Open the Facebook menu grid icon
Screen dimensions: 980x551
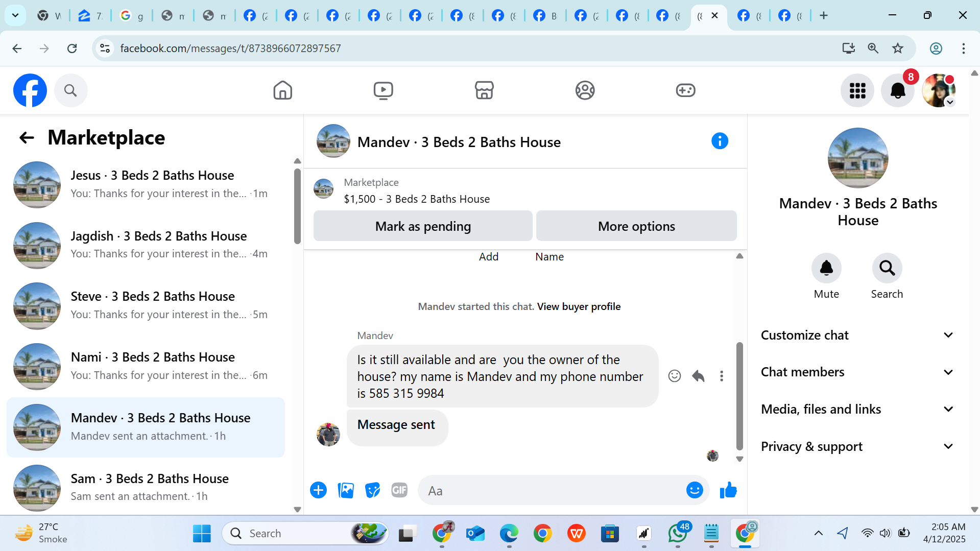click(x=857, y=90)
